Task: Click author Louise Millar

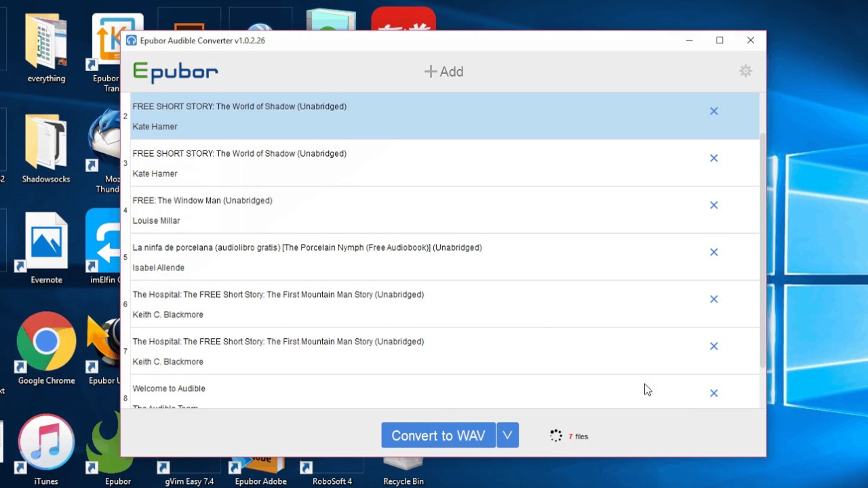Action: [x=156, y=221]
